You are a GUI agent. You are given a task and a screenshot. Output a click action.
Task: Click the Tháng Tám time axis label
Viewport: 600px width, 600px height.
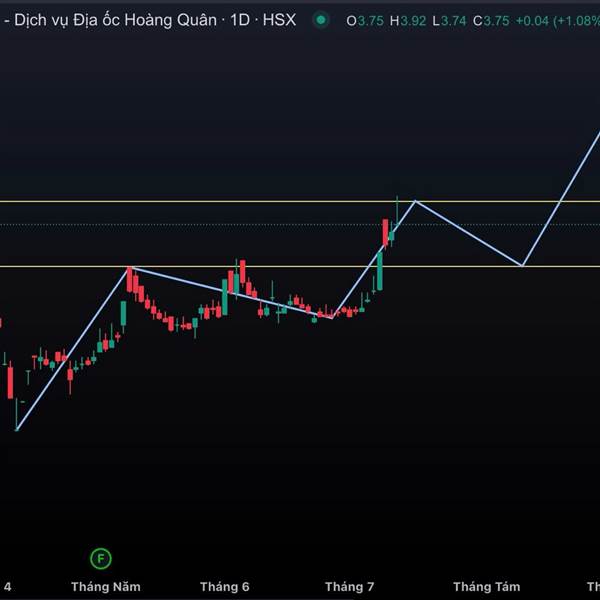coord(487,587)
